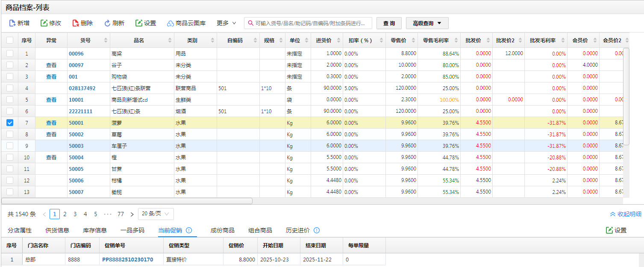Toggle the select-all checkbox in header
Image resolution: width=644 pixels, height=267 pixels.
(x=10, y=40)
